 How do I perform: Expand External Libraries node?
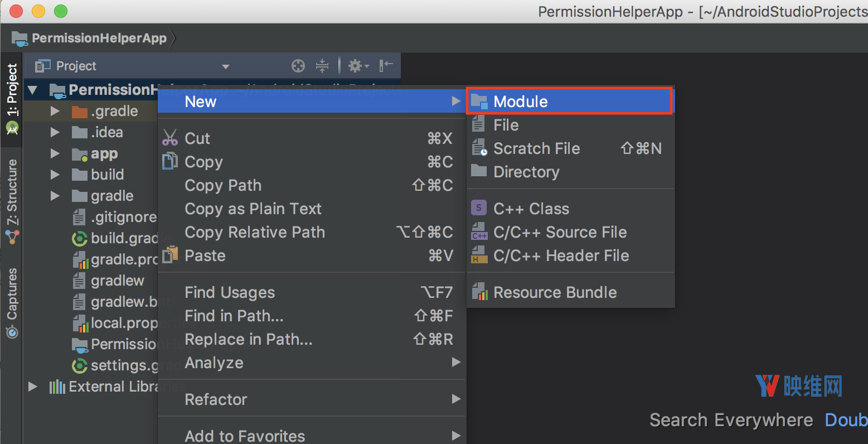[33, 387]
